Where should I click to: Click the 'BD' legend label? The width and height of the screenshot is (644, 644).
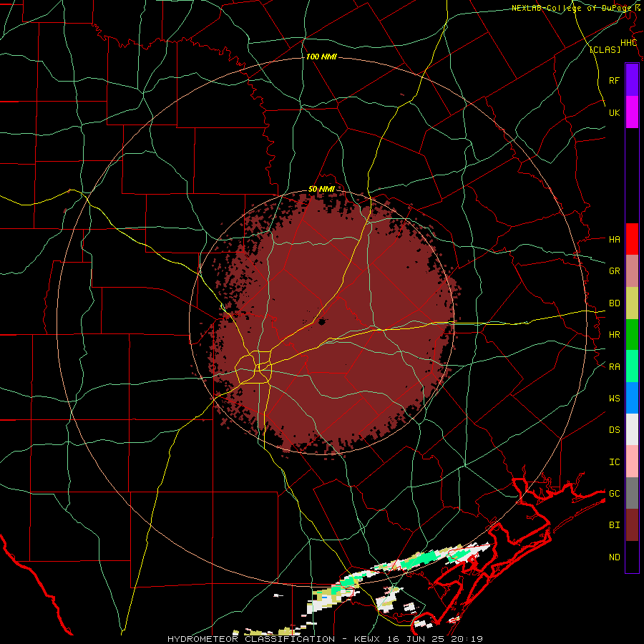[x=614, y=303]
